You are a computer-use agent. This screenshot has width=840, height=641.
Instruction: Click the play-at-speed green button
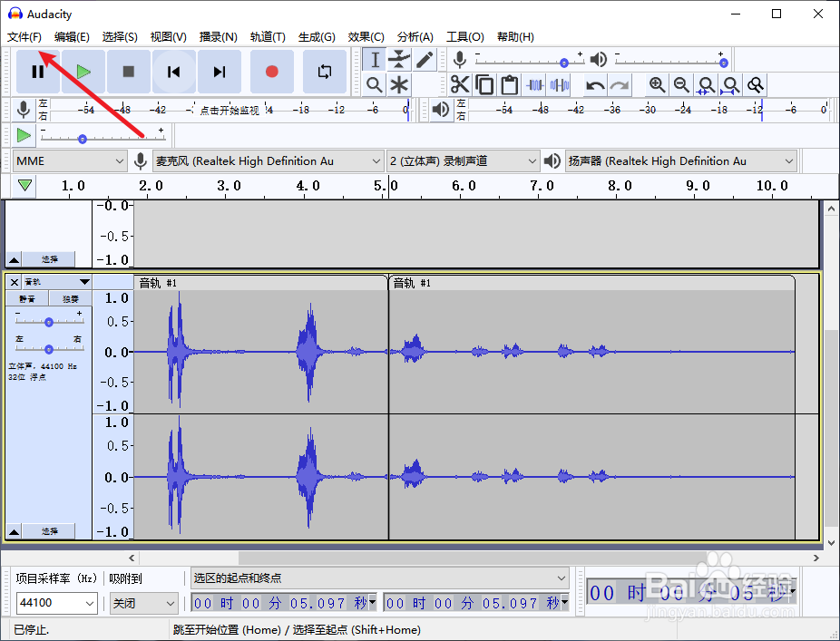click(24, 135)
